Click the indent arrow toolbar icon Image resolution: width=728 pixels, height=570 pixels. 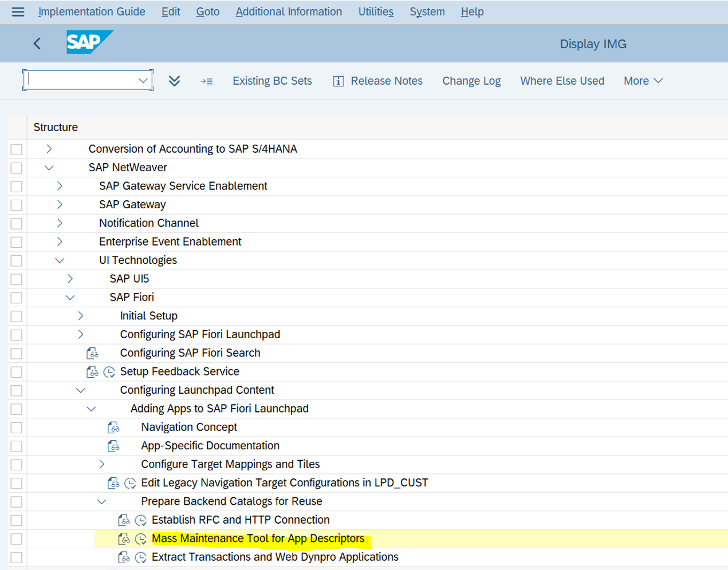(207, 81)
